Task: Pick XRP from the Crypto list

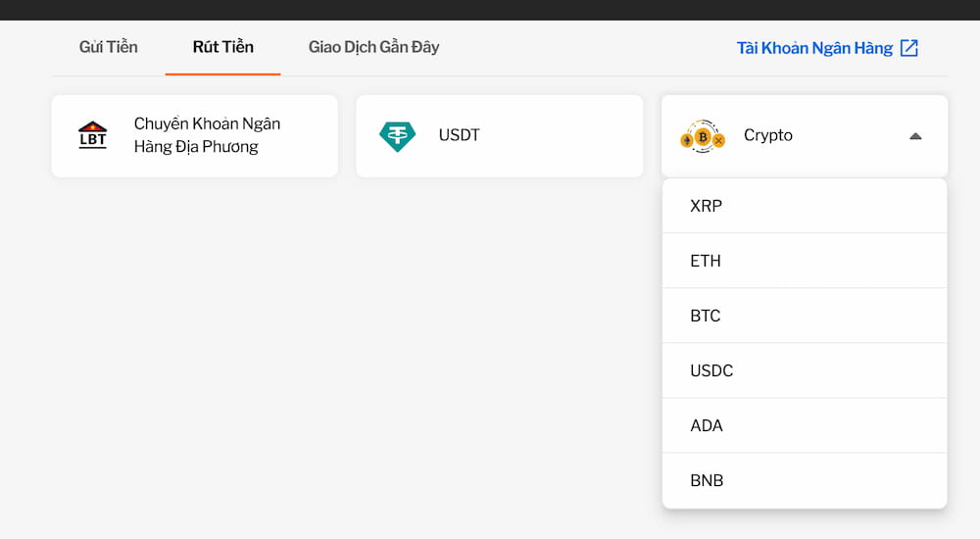Action: pyautogui.click(x=706, y=206)
